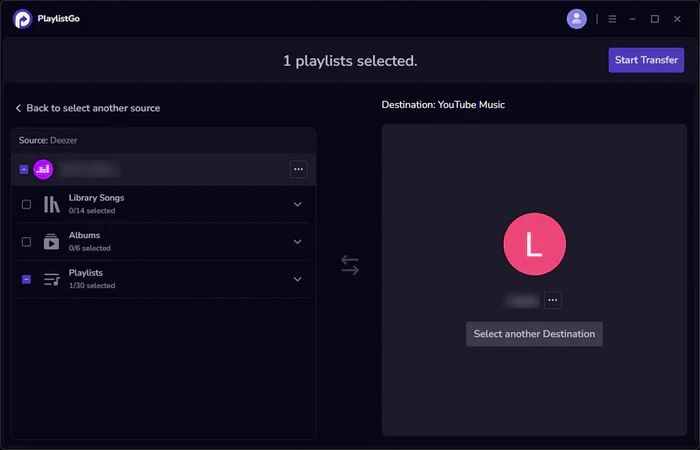
Task: Click the Deezer source account icon
Action: tap(43, 169)
